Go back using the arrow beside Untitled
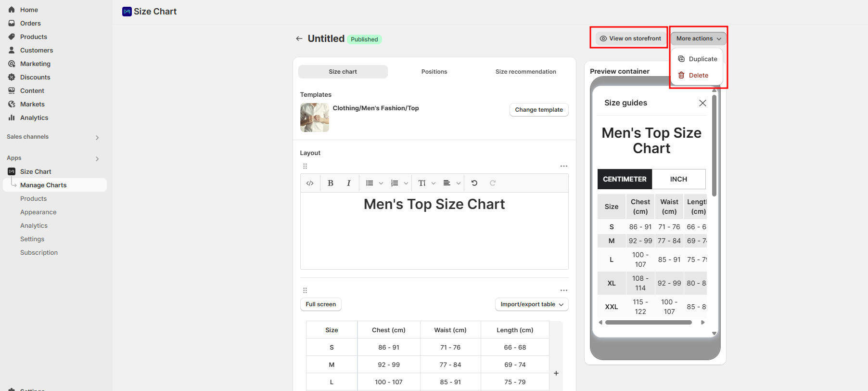 (x=299, y=39)
